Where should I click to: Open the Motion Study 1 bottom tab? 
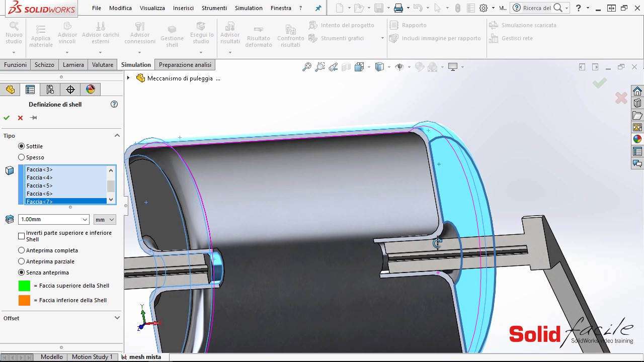92,357
